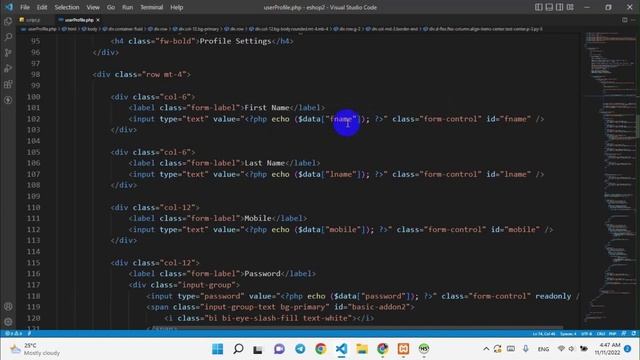Open the Search view in activity bar
This screenshot has width=640, height=360.
pos(8,37)
